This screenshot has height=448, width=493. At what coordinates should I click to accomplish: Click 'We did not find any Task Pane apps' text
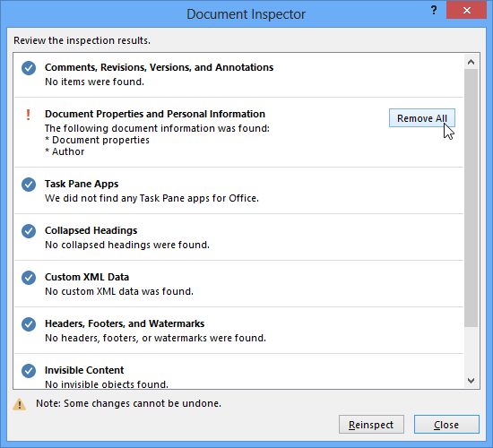[151, 198]
